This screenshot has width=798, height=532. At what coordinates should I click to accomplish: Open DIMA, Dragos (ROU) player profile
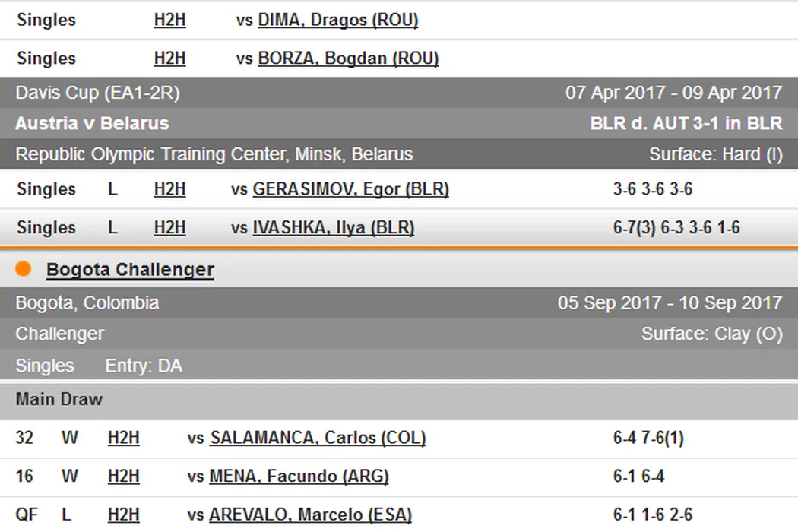(338, 21)
